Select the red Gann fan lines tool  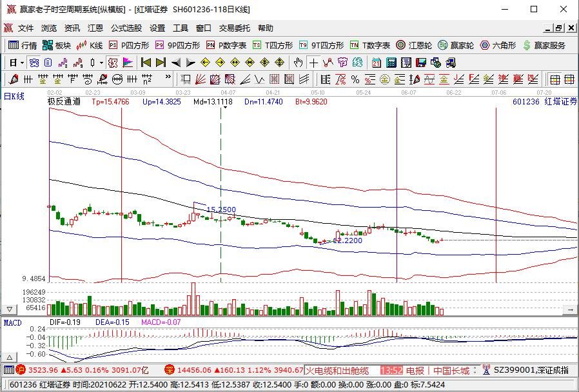coord(201,79)
